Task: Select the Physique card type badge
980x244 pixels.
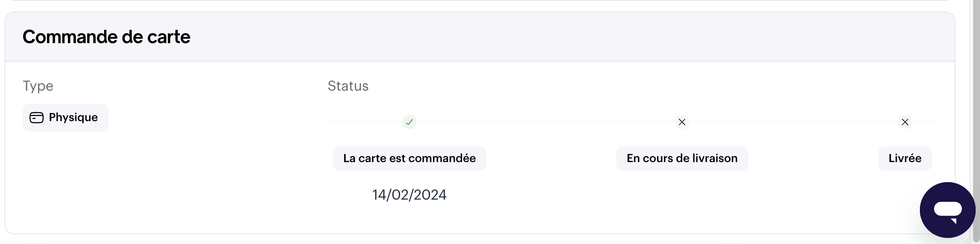Action: point(65,118)
